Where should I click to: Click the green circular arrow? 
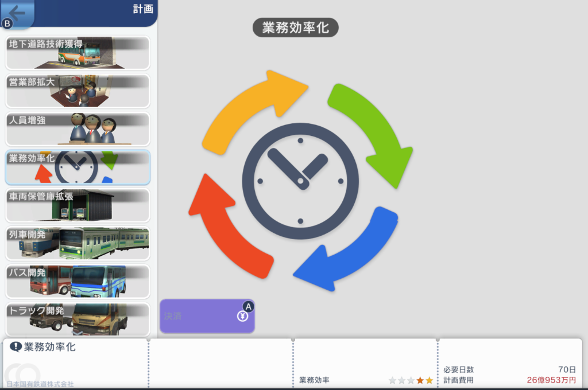pyautogui.click(x=374, y=130)
